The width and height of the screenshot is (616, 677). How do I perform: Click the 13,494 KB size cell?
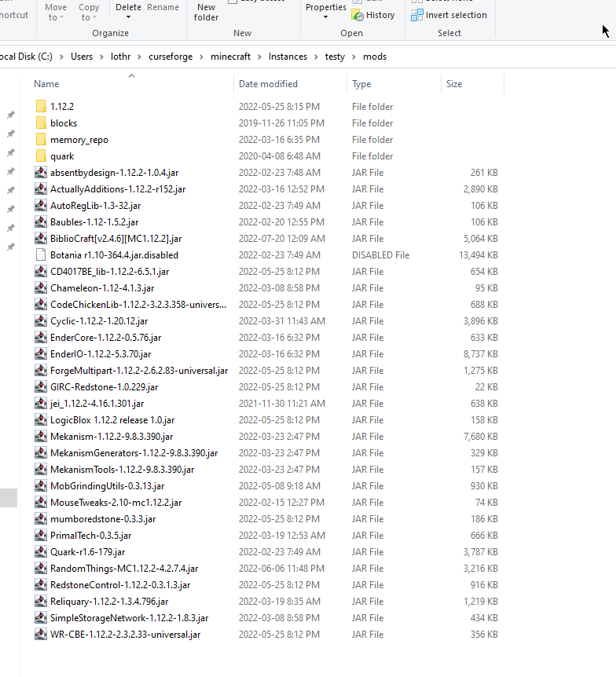(478, 254)
